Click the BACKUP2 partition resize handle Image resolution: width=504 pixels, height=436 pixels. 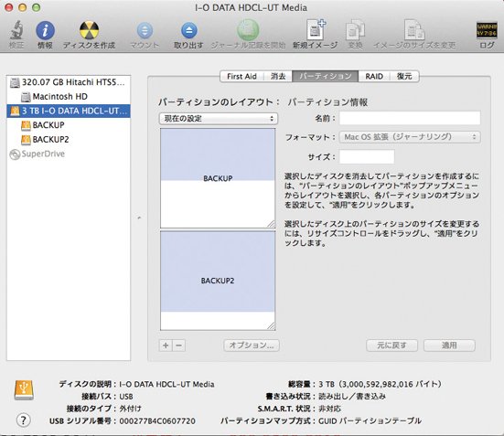click(x=272, y=325)
